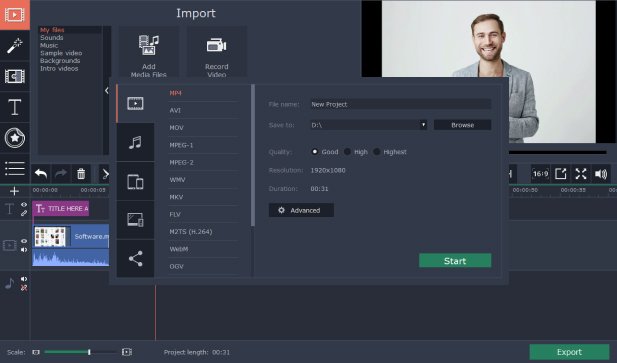617x363 pixels.
Task: Select the TV export tab icon
Action: tap(135, 220)
